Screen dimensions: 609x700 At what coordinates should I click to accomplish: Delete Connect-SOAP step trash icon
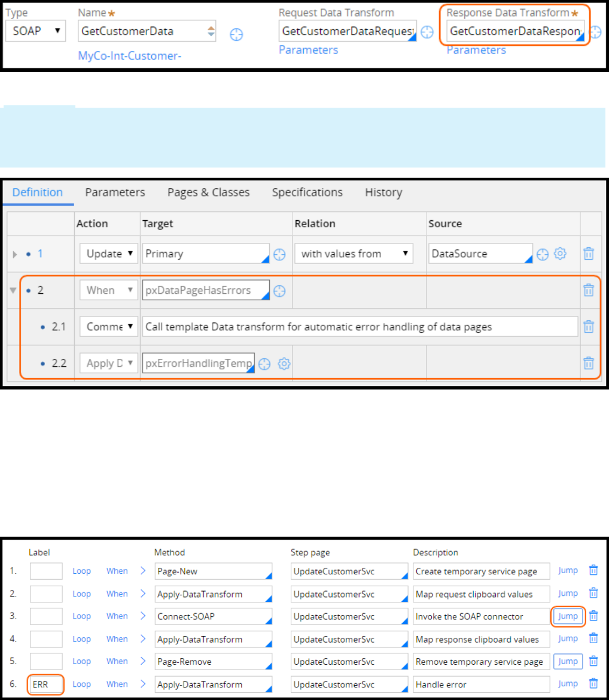click(593, 616)
